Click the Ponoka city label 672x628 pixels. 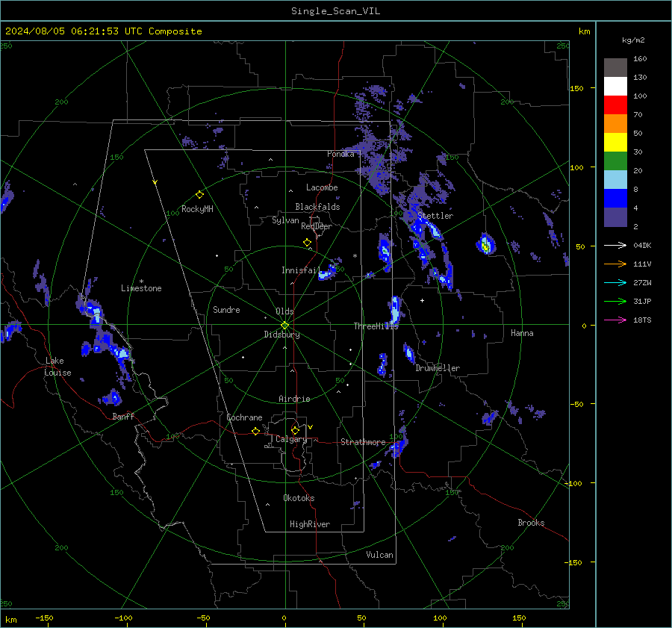pos(340,154)
